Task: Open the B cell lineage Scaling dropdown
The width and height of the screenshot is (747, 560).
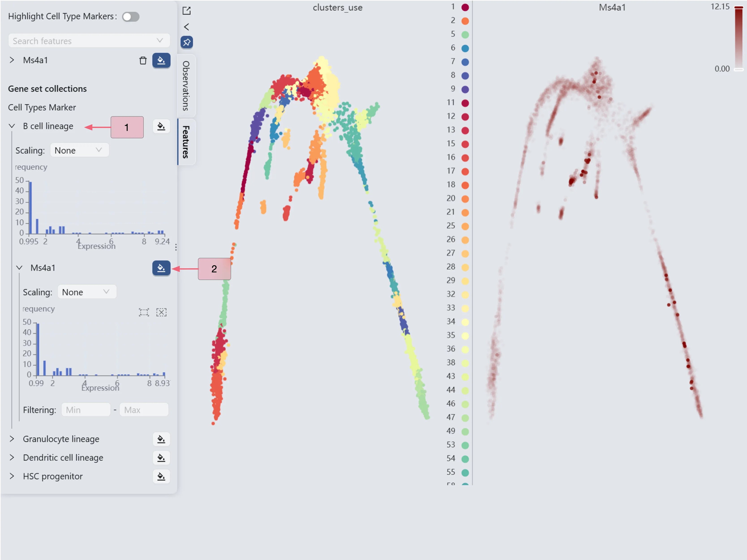Action: 79,150
